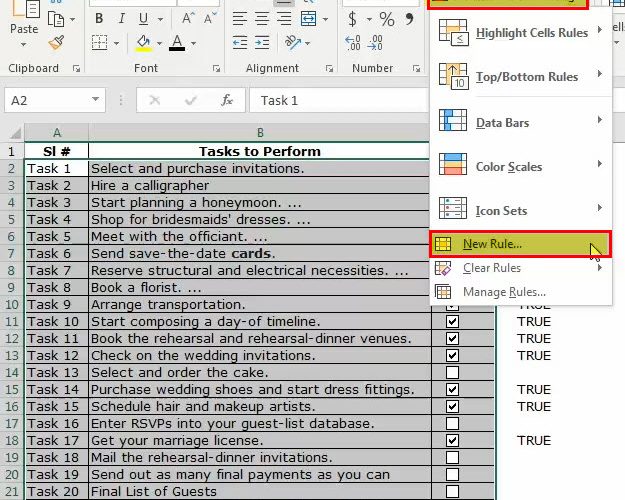Apply Percent Style
The width and height of the screenshot is (625, 500).
click(x=387, y=19)
